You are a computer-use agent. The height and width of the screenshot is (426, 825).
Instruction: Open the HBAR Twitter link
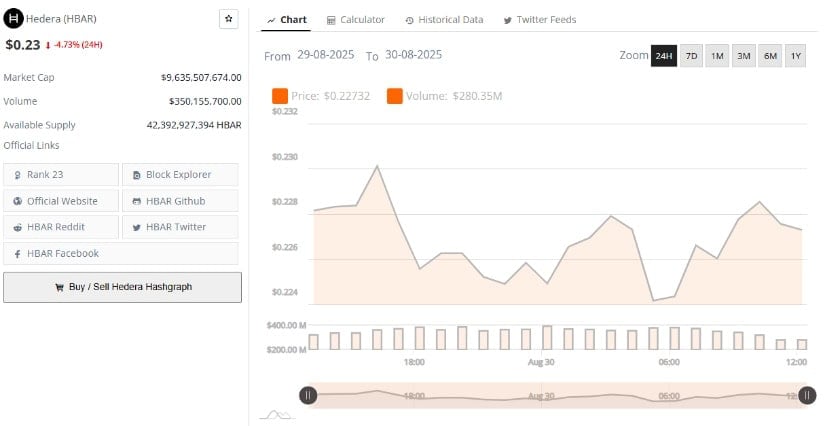tap(180, 227)
